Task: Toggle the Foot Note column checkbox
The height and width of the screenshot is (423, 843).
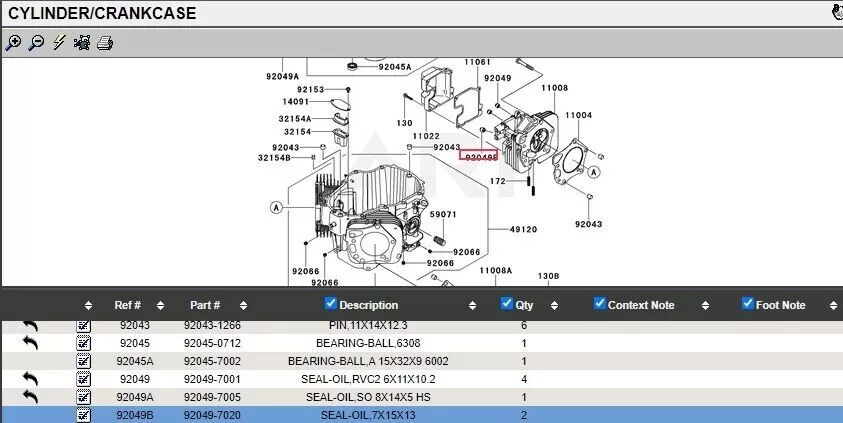Action: coord(747,304)
